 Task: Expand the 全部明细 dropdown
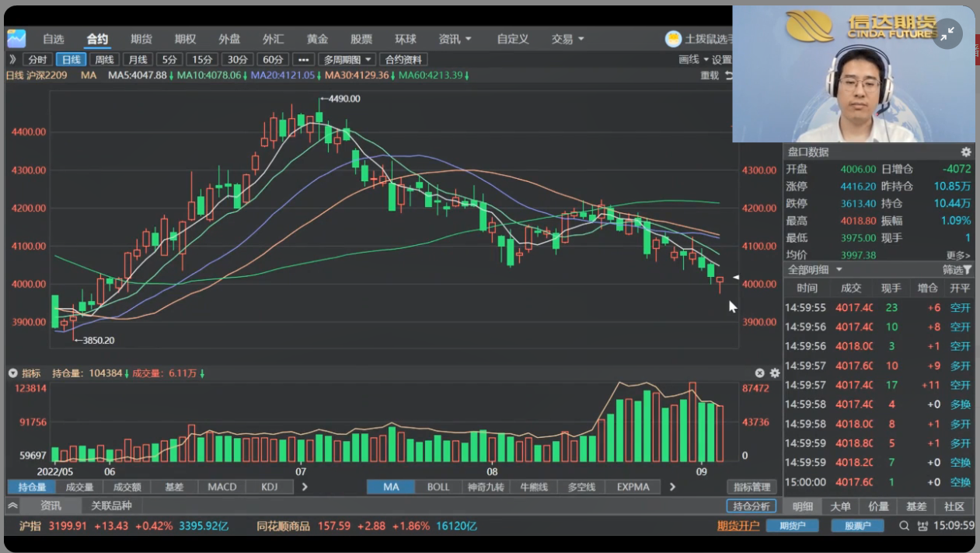(815, 270)
